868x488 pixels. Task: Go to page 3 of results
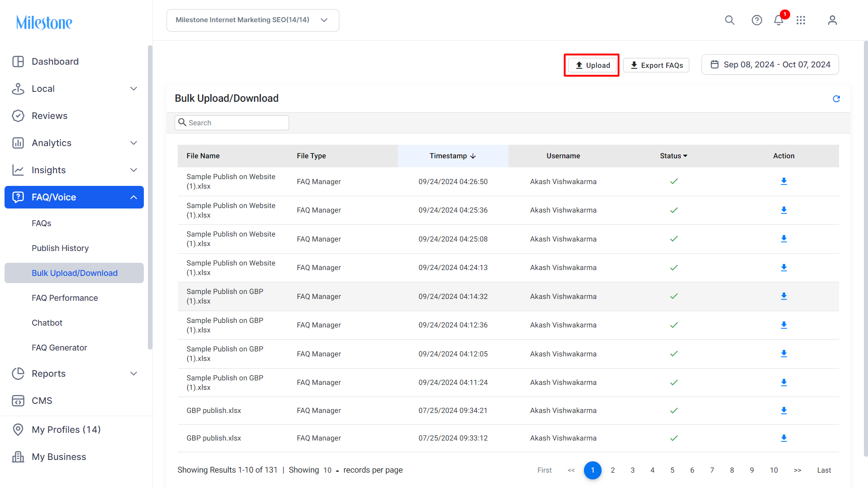click(633, 470)
